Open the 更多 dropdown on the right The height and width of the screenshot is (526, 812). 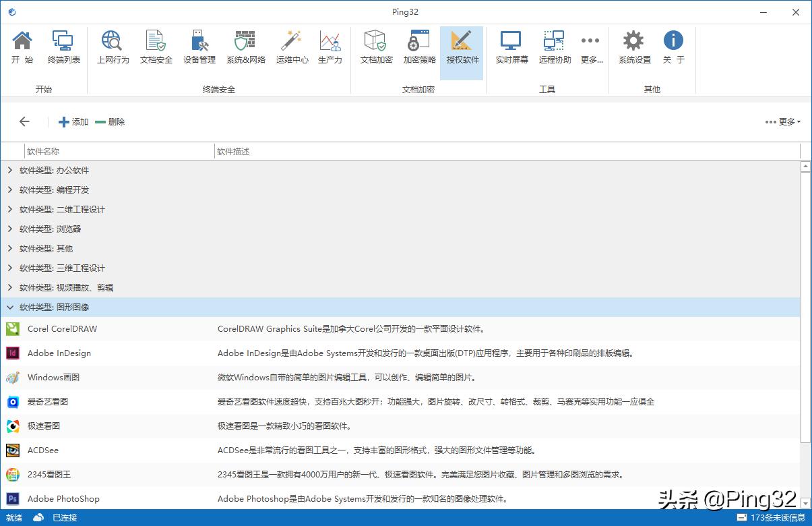click(x=784, y=121)
